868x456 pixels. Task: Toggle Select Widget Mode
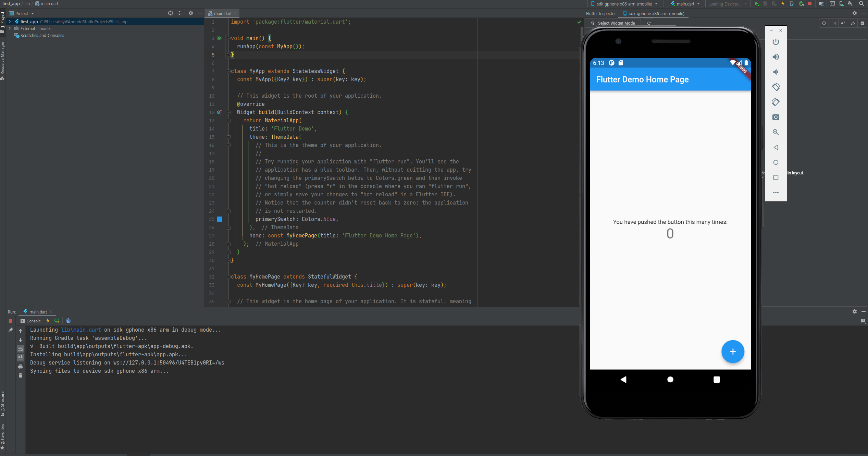[x=613, y=23]
